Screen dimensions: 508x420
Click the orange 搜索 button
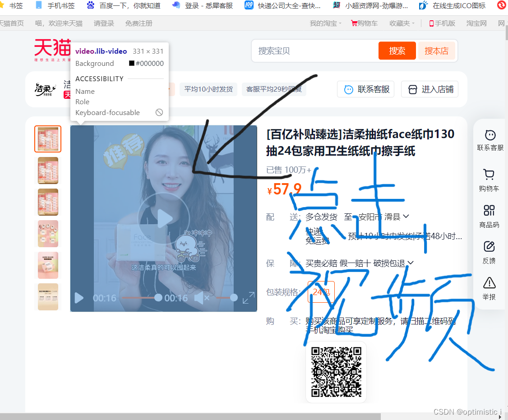pos(397,51)
